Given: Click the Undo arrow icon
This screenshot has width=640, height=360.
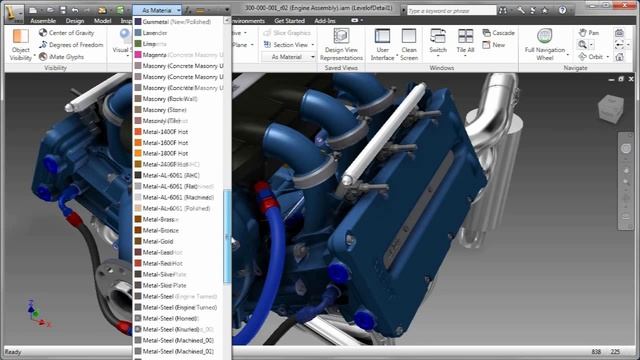Looking at the screenshot, I should [75, 10].
